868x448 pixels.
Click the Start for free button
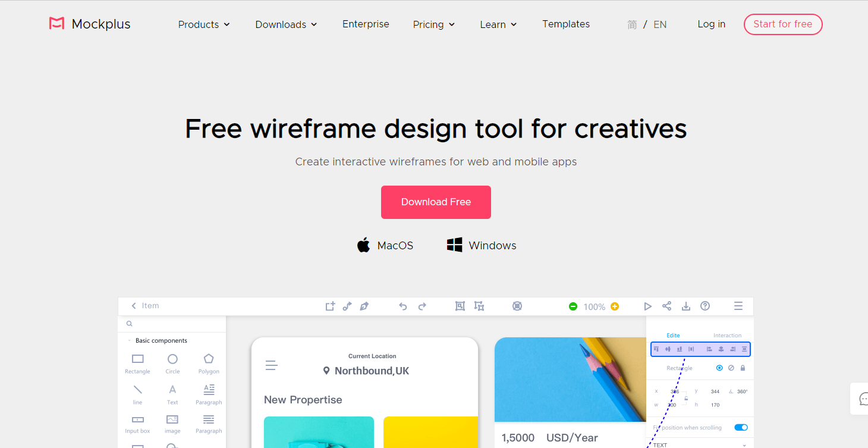tap(783, 24)
